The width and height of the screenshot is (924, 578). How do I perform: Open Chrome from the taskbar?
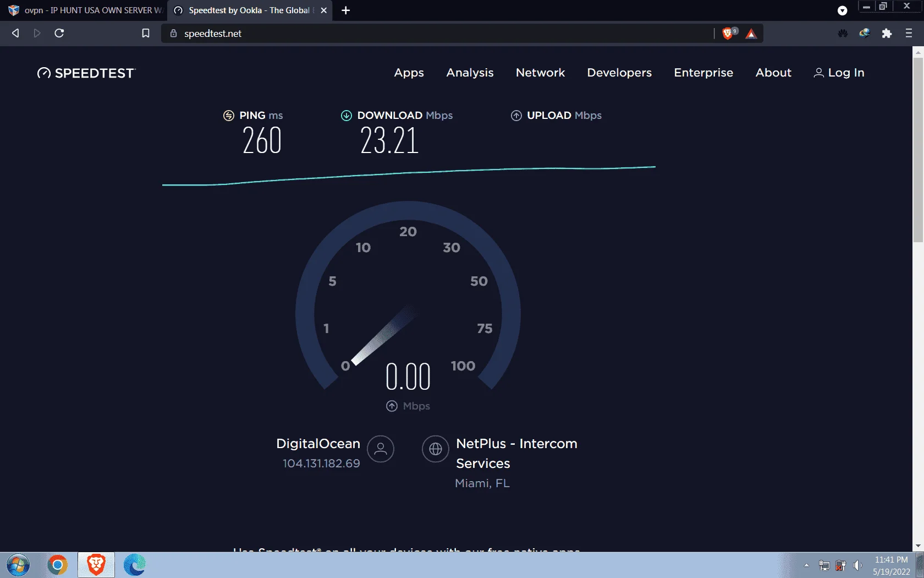point(57,565)
